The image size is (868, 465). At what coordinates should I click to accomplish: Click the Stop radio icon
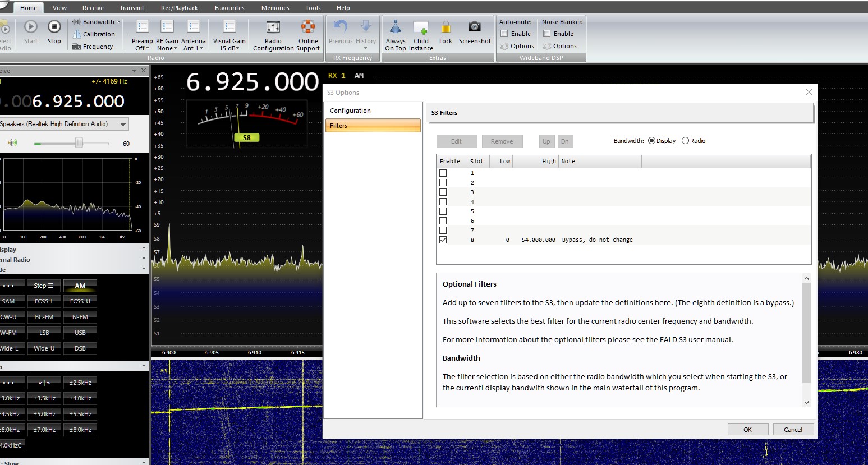(54, 27)
